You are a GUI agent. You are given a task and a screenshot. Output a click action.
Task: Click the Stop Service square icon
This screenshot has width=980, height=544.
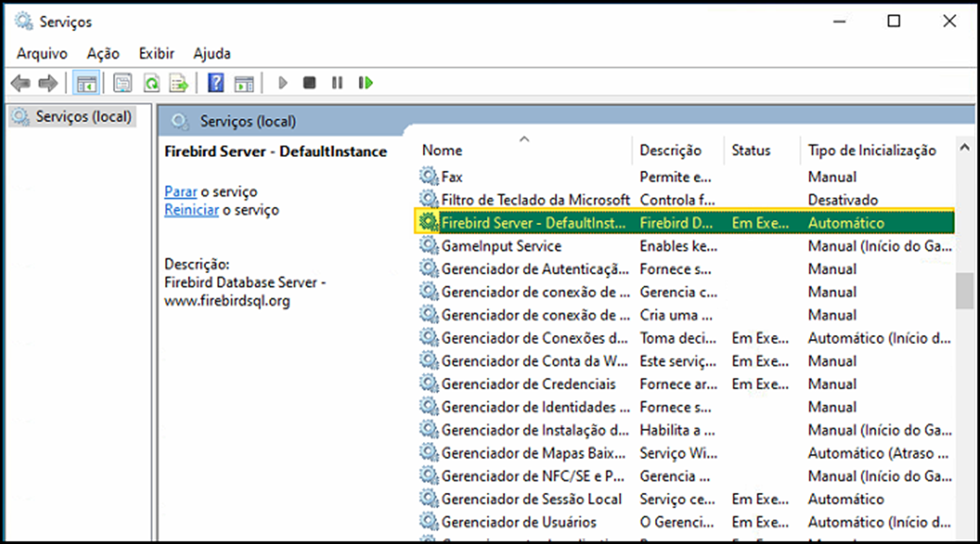(x=309, y=82)
